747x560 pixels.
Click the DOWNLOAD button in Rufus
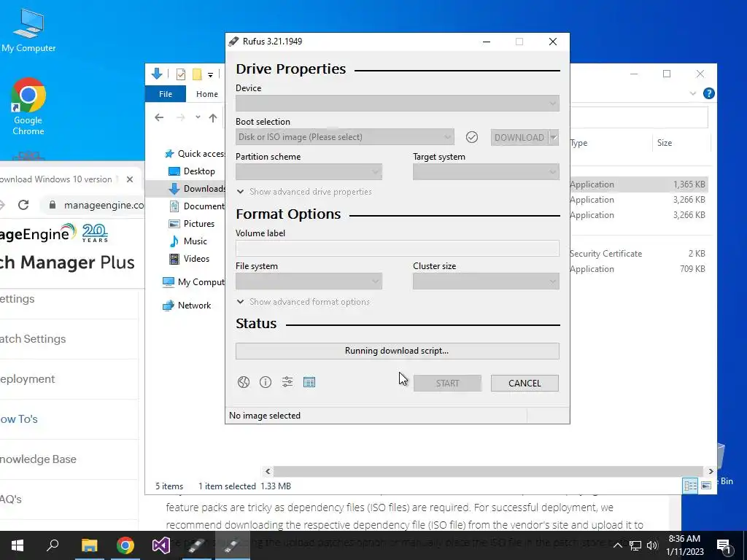(519, 137)
